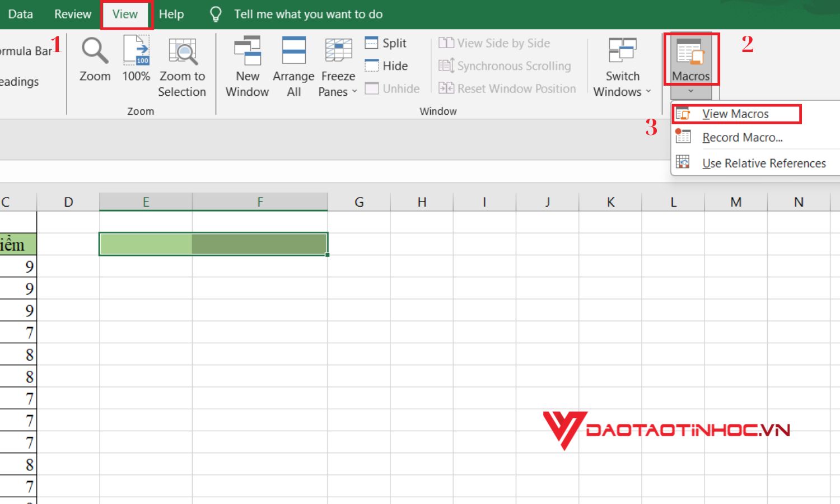
Task: Toggle Use Relative References option
Action: click(x=763, y=164)
